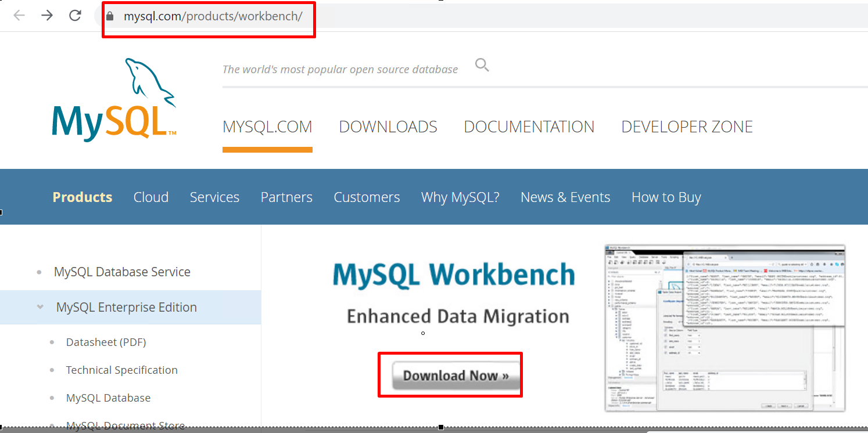The image size is (868, 433).
Task: Open the Datasheet (PDF) link
Action: tap(106, 342)
